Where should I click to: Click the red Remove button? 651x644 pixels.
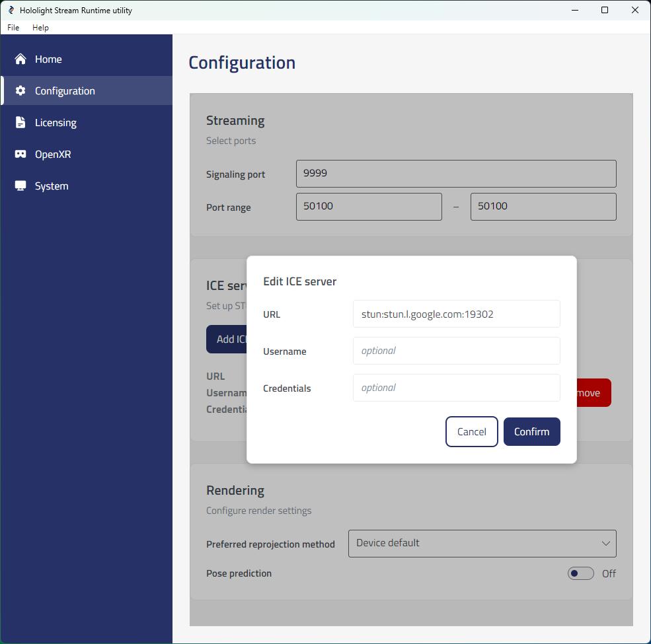(594, 392)
